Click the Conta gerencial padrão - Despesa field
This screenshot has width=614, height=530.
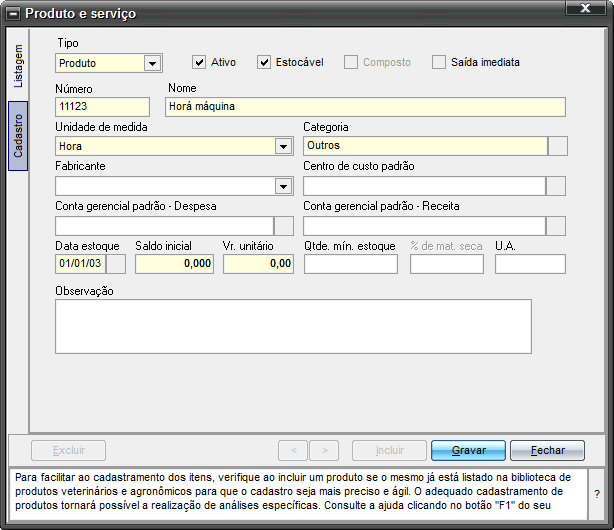coord(164,226)
